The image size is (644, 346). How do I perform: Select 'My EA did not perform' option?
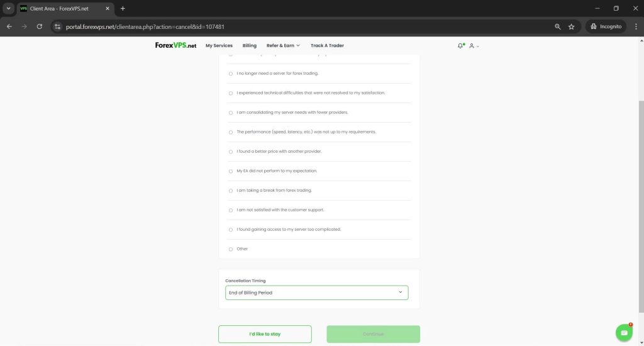231,171
